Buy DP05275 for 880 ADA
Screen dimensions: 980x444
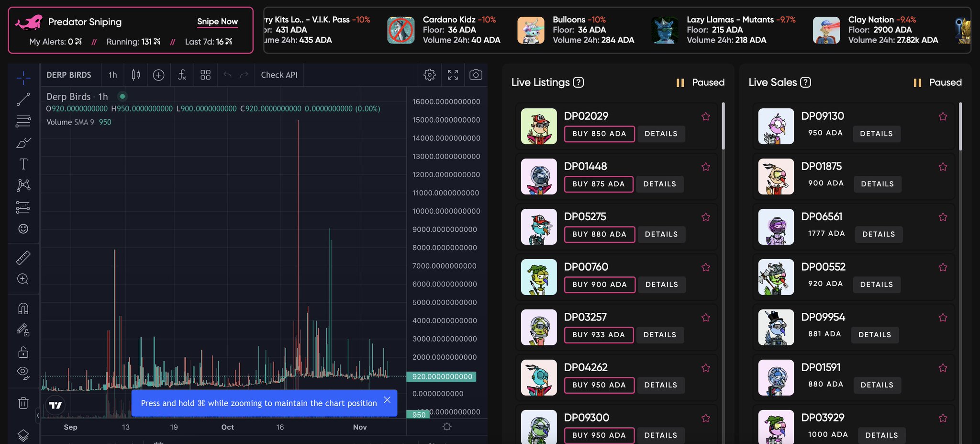coord(600,234)
